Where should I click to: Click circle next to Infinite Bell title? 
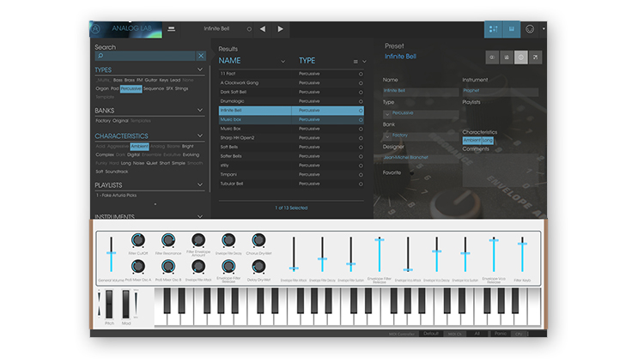coord(249,29)
